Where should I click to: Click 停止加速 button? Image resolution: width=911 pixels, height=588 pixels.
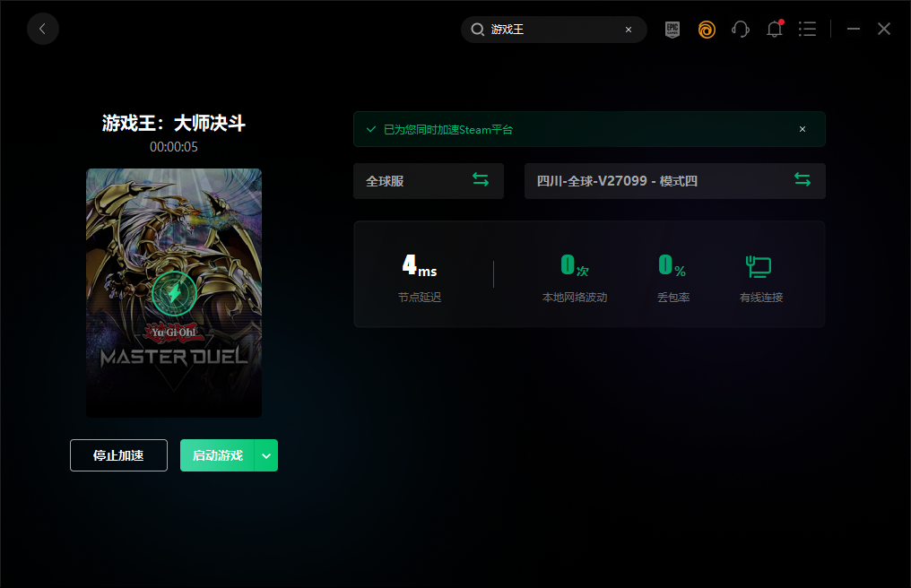coord(118,455)
